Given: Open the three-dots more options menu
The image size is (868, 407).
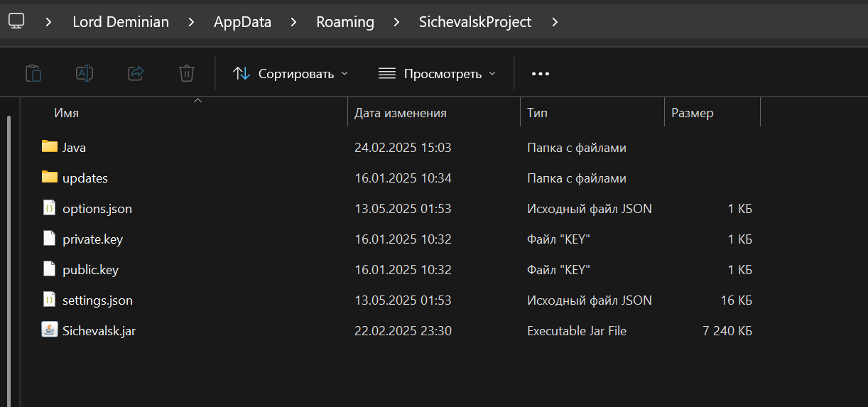Looking at the screenshot, I should [541, 73].
